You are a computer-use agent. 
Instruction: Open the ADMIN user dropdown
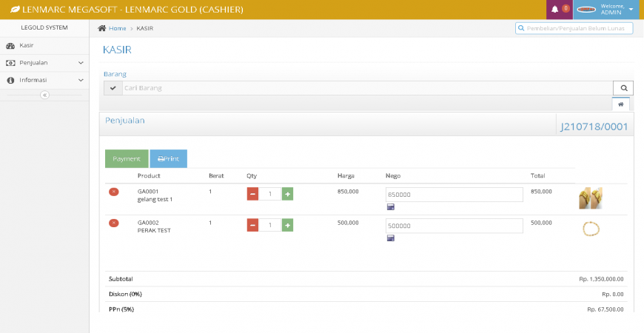(608, 10)
